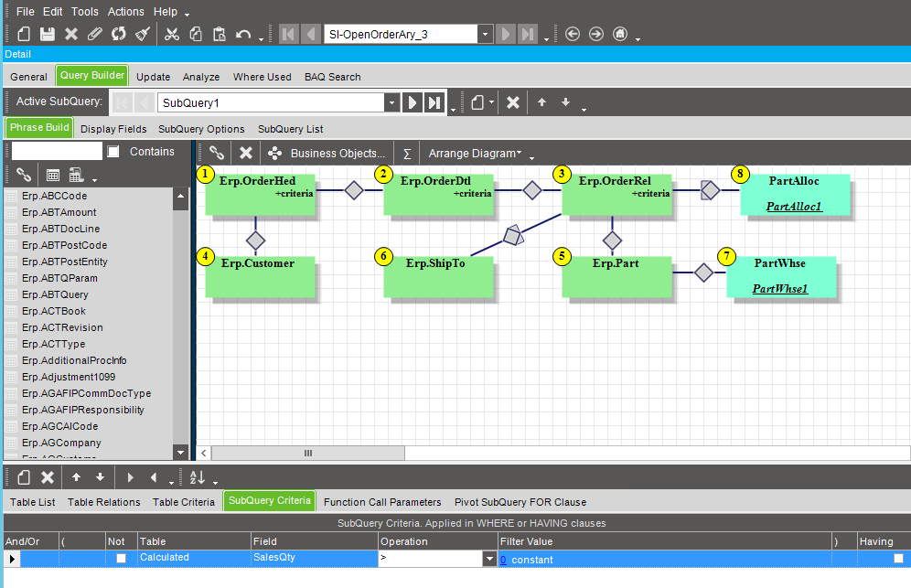
Task: Go to last subquery arrow
Action: coord(434,102)
